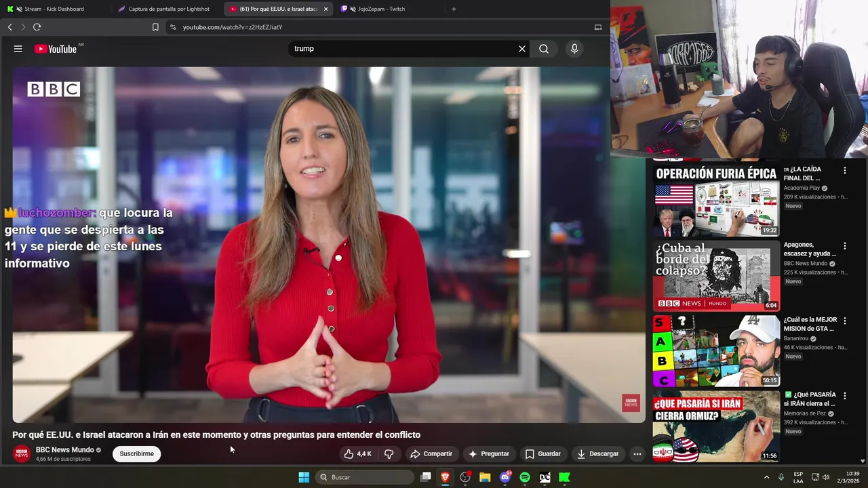Open a new browser tab

[x=454, y=9]
